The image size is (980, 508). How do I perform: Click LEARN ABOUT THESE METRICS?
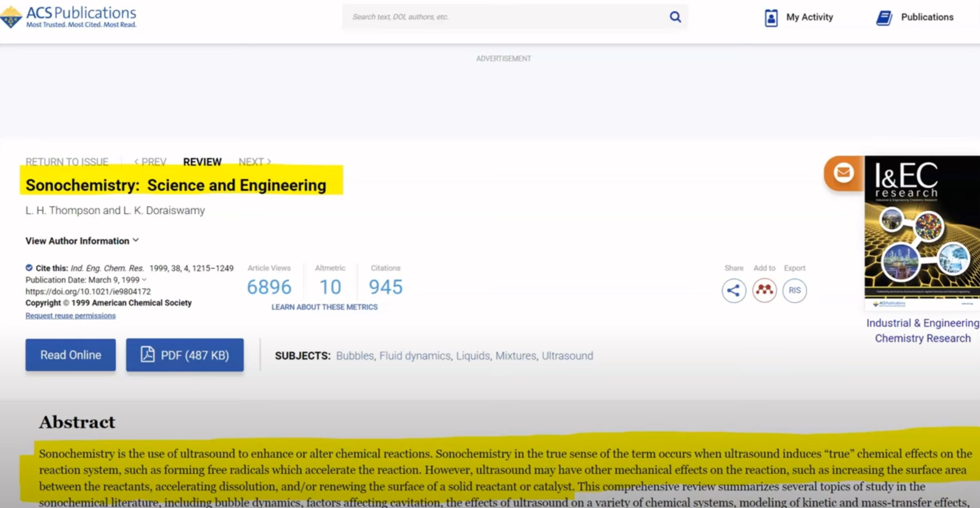pyautogui.click(x=324, y=307)
